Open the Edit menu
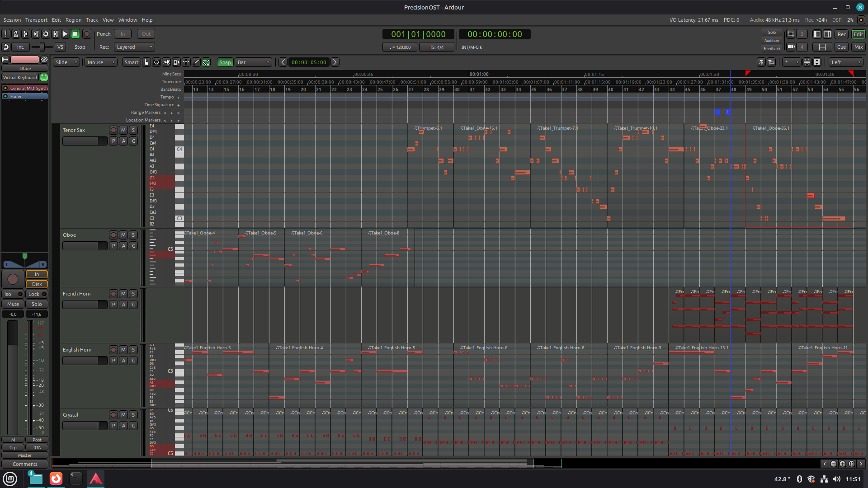868x488 pixels. click(57, 20)
